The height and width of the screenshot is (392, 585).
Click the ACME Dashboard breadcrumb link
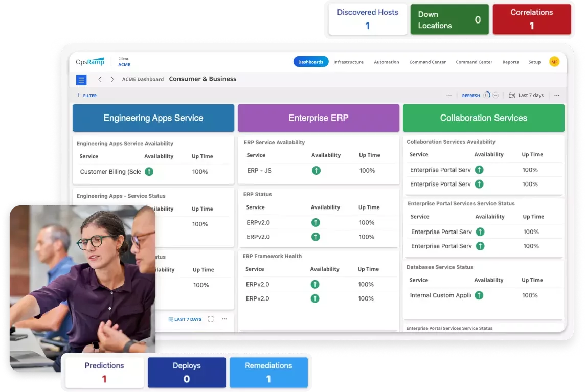click(143, 80)
